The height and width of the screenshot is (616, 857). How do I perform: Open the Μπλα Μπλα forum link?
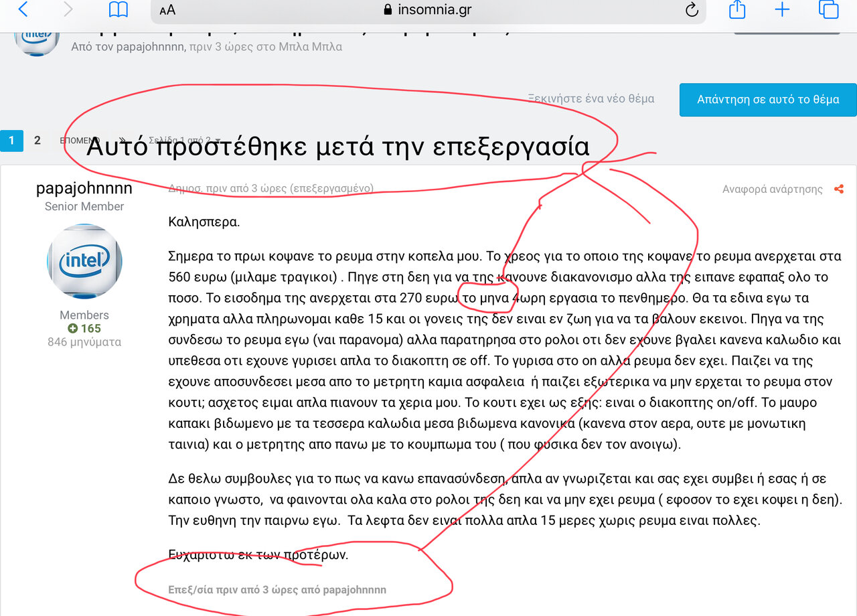(x=312, y=47)
